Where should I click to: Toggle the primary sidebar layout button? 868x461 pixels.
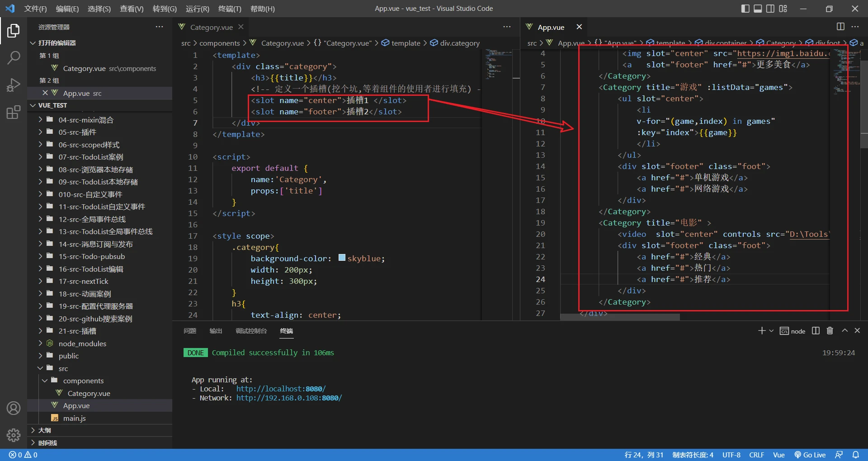745,9
